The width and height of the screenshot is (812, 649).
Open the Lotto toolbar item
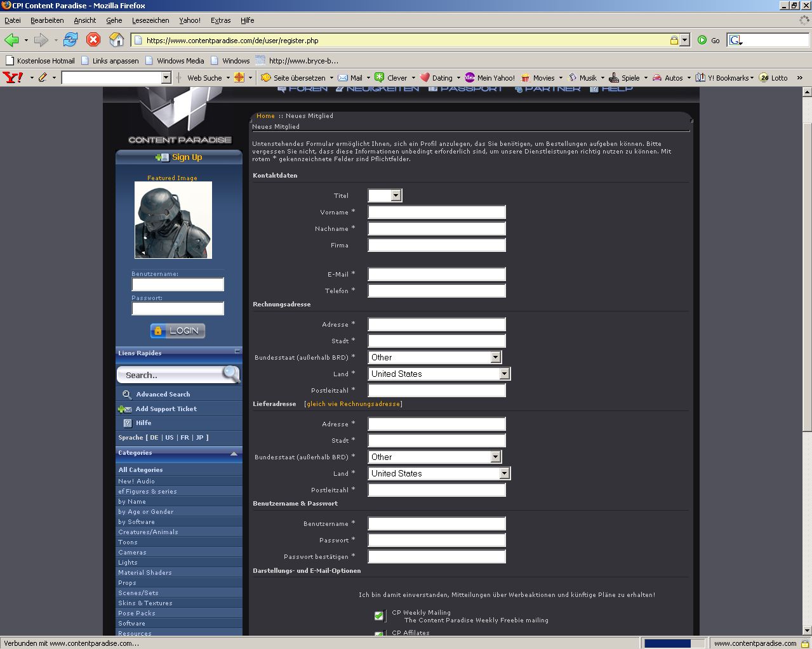774,78
